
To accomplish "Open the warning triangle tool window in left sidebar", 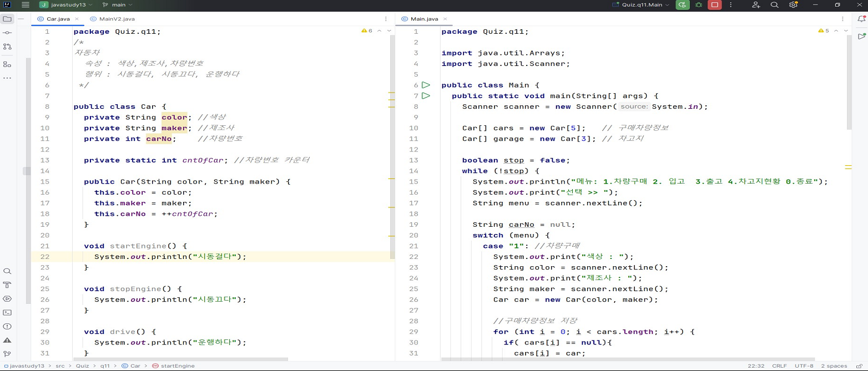I will pos(7,340).
